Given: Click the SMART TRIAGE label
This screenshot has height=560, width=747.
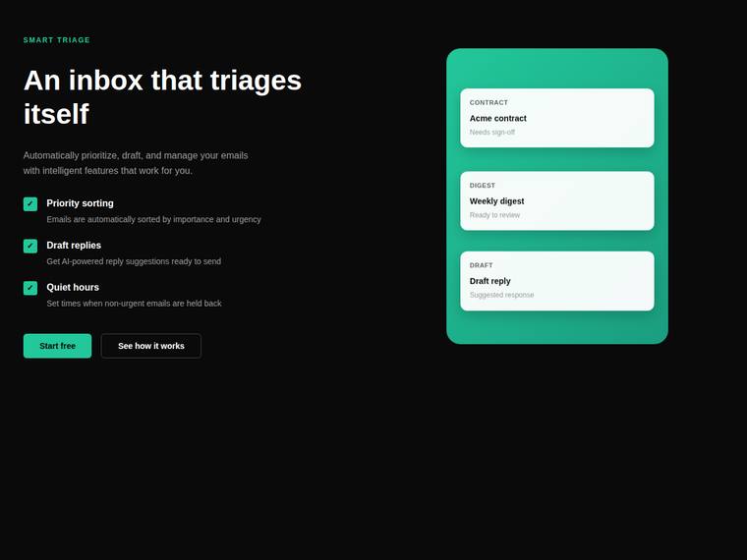Looking at the screenshot, I should 57,40.
